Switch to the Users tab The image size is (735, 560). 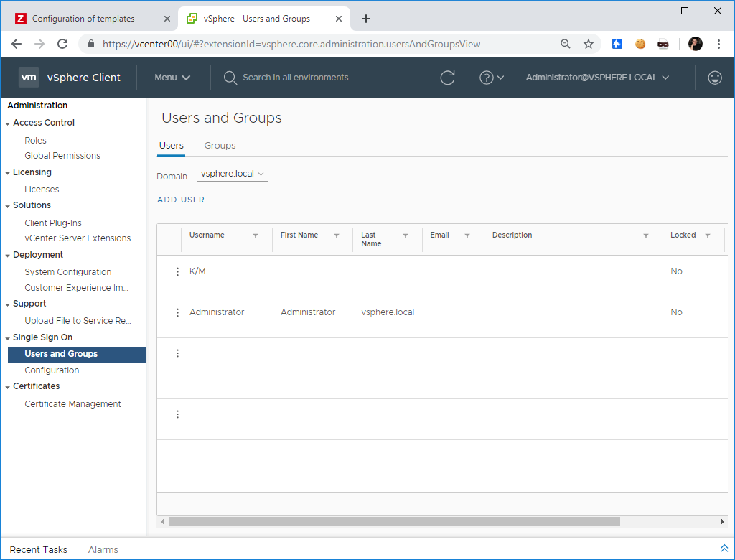click(x=171, y=146)
